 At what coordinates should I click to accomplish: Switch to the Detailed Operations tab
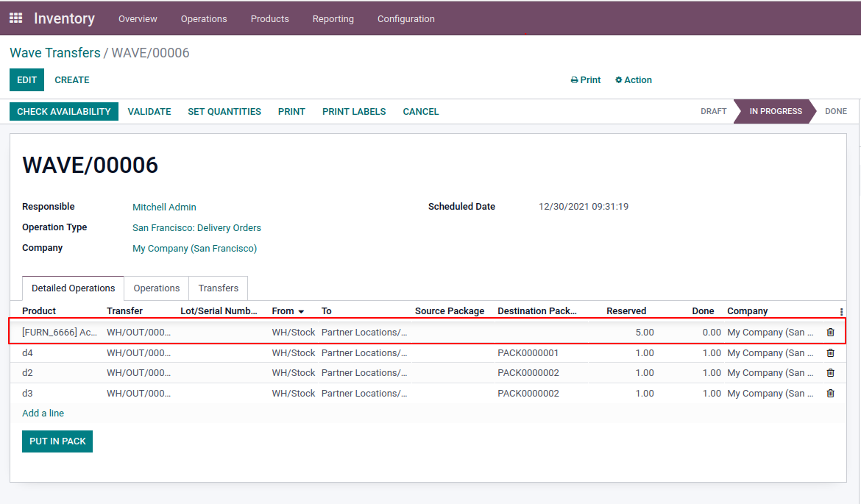[x=73, y=288]
